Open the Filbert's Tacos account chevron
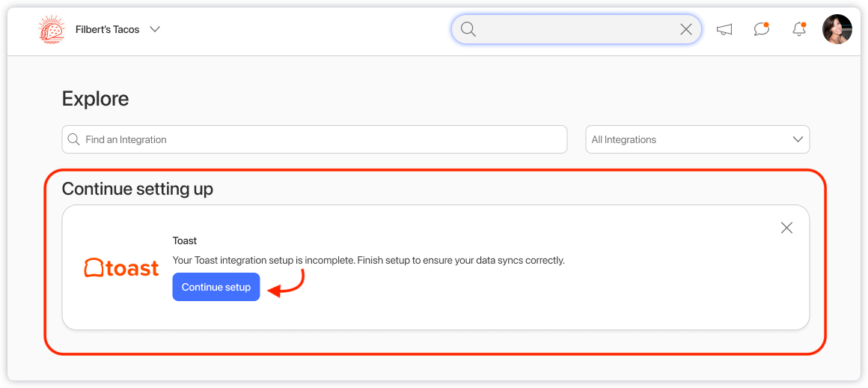 [x=155, y=30]
